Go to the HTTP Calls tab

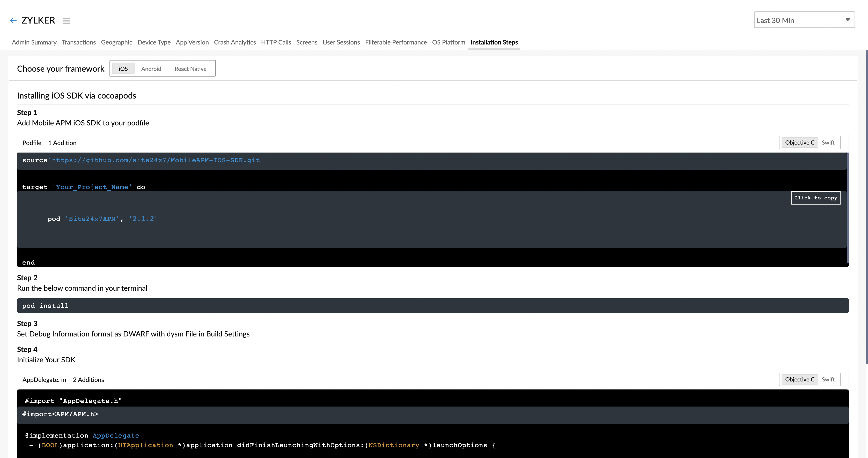click(276, 42)
